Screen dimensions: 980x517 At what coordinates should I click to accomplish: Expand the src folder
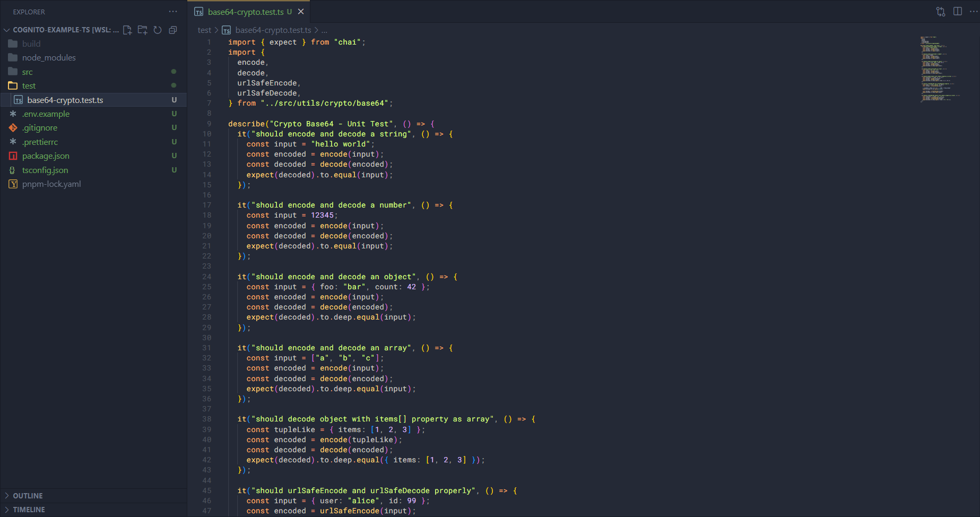coord(27,72)
